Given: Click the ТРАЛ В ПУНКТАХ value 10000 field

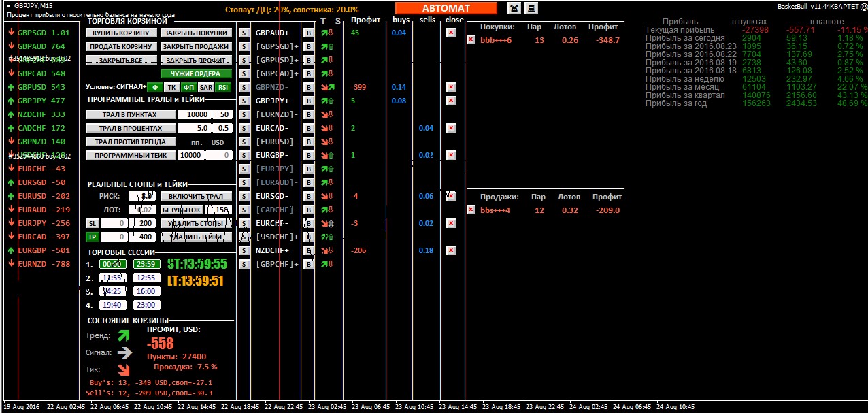Looking at the screenshot, I should (x=197, y=114).
